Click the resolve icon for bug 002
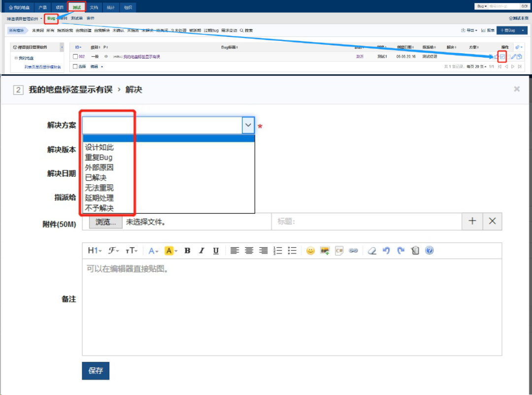This screenshot has height=395, width=532. (x=502, y=57)
